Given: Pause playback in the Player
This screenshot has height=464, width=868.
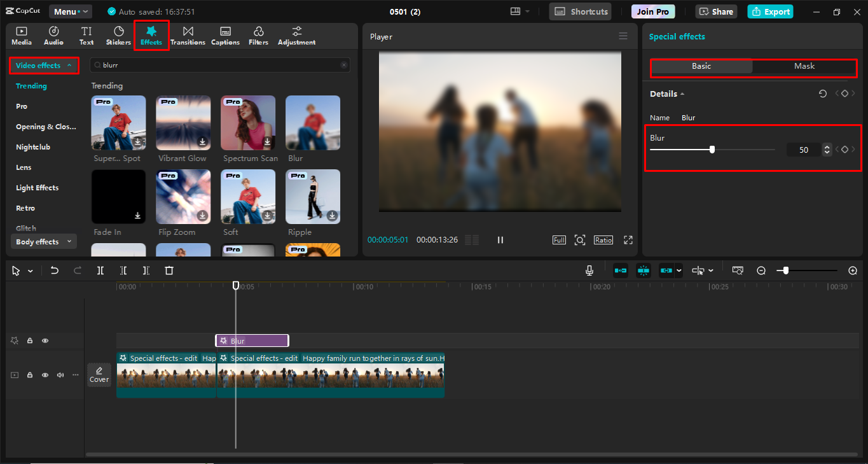Looking at the screenshot, I should (500, 240).
